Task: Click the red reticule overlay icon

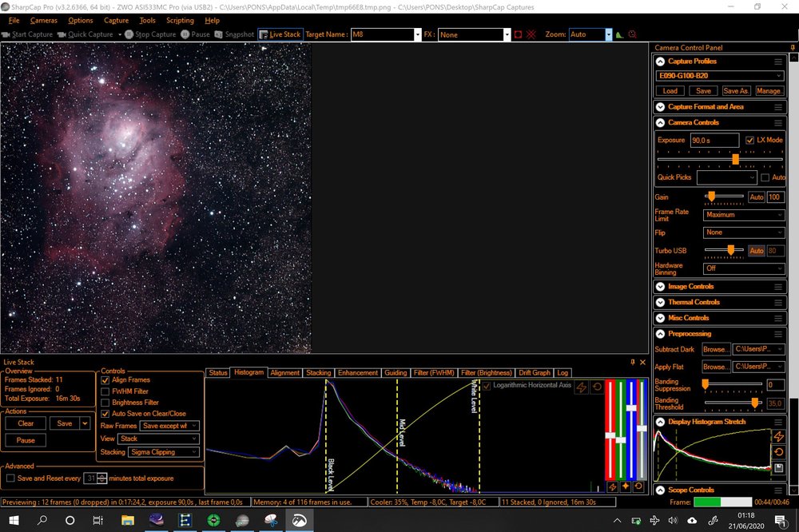Action: coord(531,34)
